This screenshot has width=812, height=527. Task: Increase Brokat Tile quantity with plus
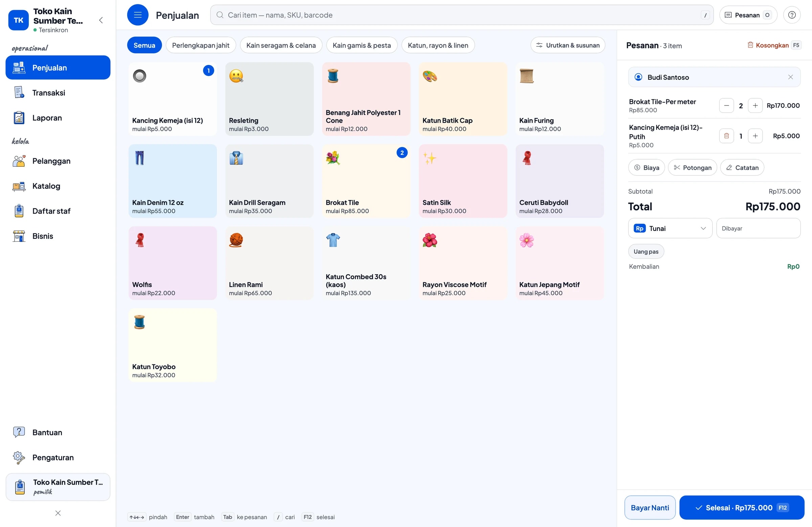point(755,106)
